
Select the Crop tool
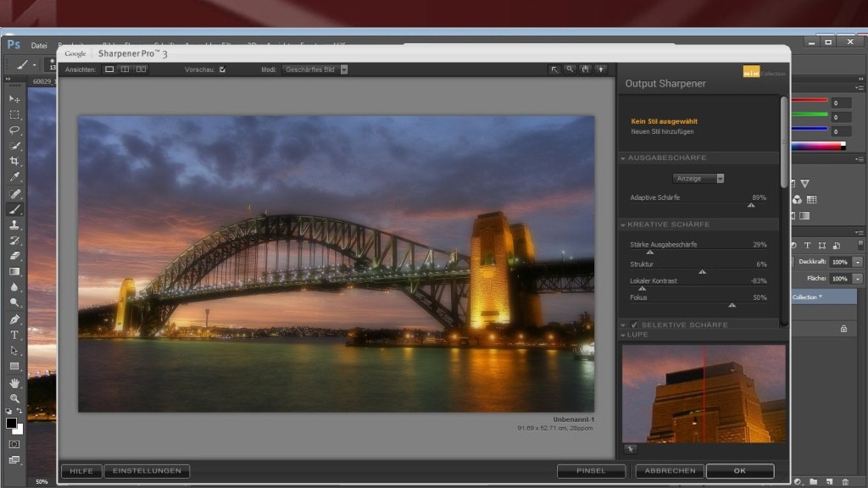pyautogui.click(x=14, y=161)
